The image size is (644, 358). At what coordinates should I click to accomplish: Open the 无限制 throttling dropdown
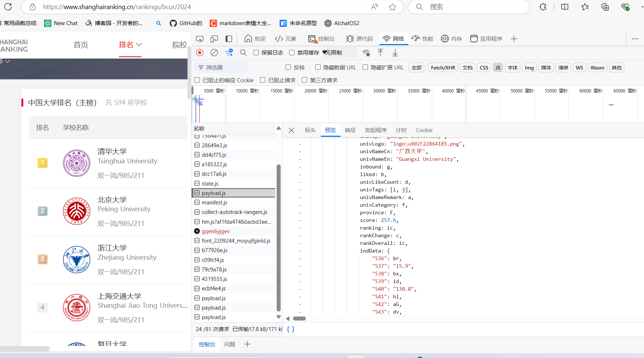(x=339, y=53)
